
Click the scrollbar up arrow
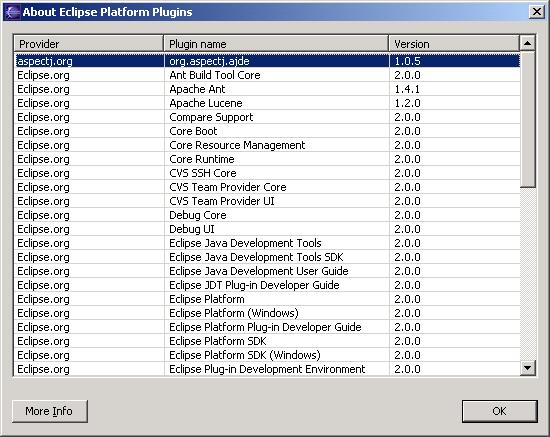[x=527, y=43]
